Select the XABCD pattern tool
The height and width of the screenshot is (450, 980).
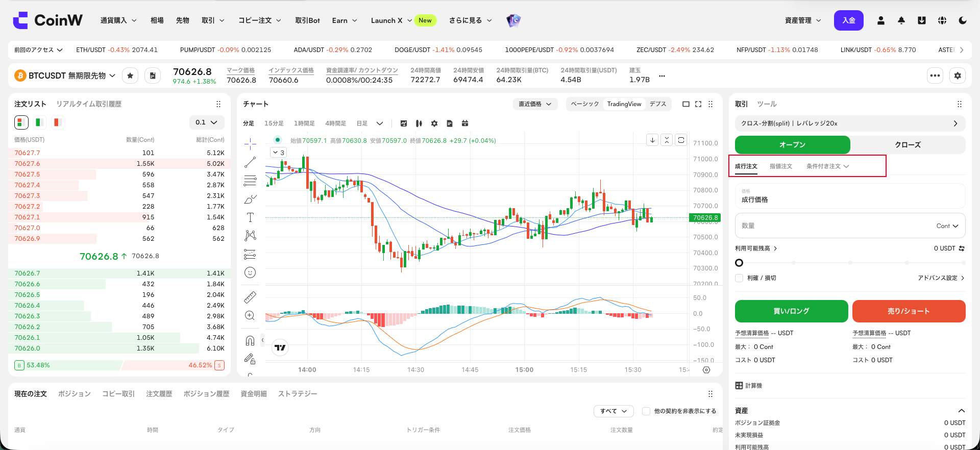[250, 235]
